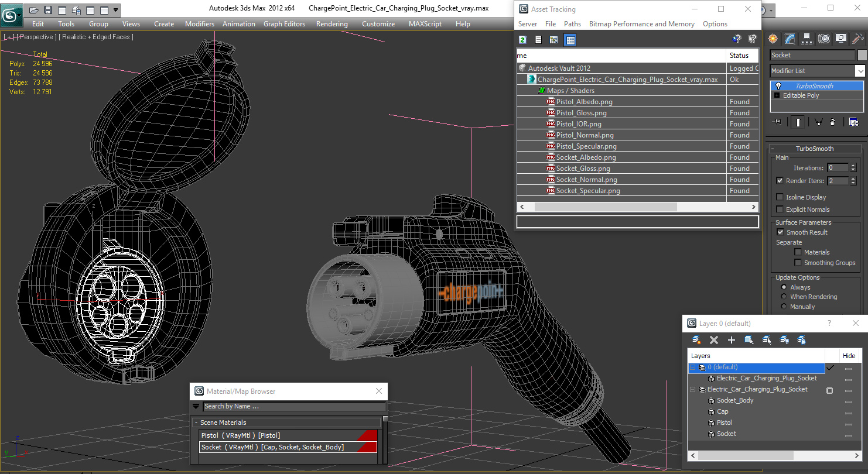
Task: Open the Modifier List dropdown
Action: pyautogui.click(x=860, y=71)
